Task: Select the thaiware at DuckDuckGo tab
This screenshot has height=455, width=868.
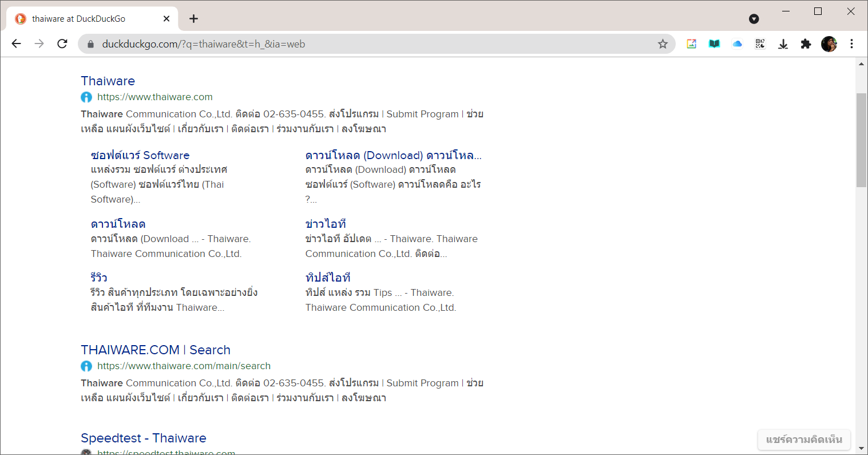Action: tap(93, 19)
